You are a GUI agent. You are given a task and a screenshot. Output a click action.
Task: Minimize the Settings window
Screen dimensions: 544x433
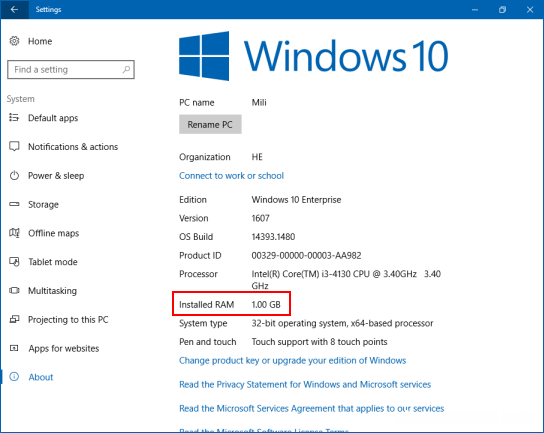475,10
